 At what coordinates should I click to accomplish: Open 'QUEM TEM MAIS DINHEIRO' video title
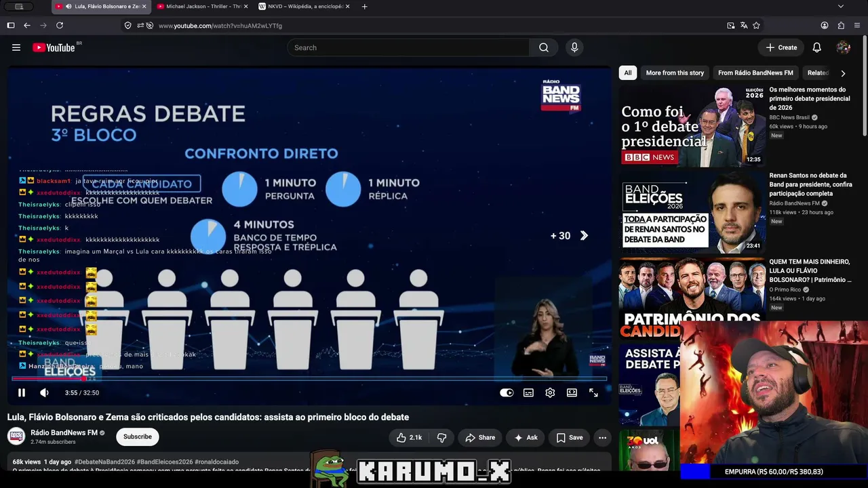point(810,270)
